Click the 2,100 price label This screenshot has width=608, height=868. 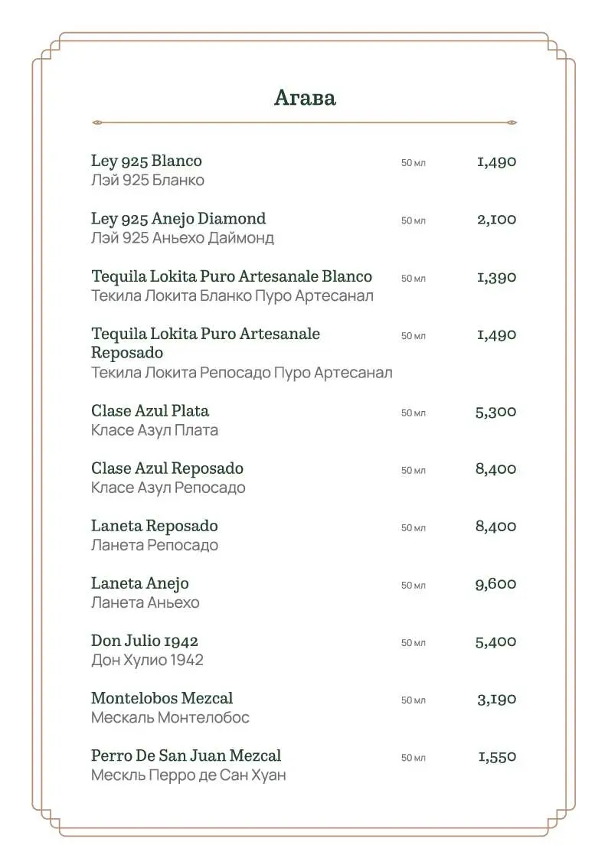497,219
